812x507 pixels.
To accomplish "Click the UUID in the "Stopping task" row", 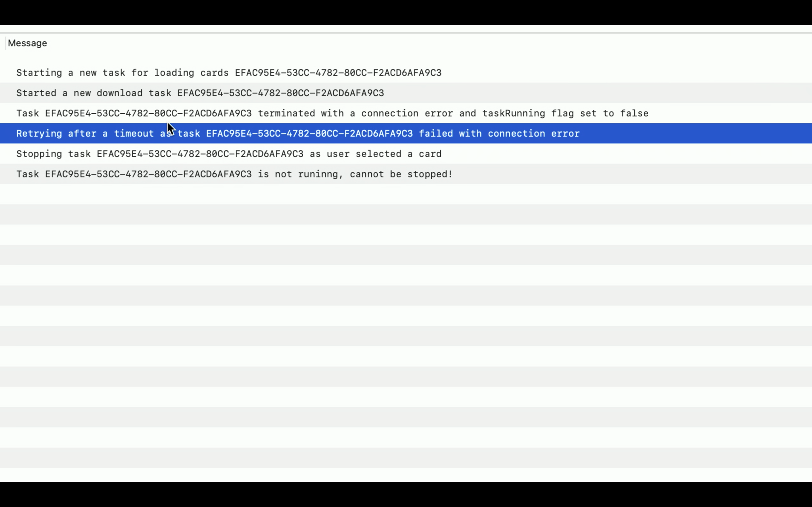I will coord(200,154).
